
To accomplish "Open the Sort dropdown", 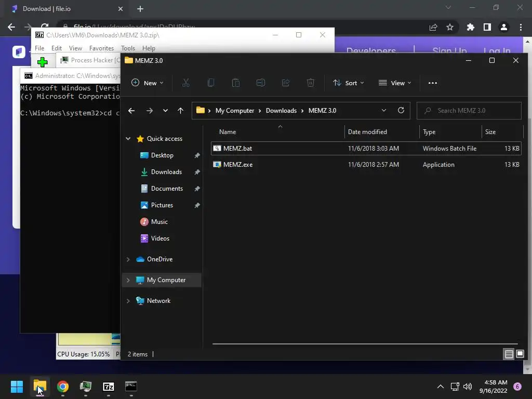I will (x=349, y=83).
